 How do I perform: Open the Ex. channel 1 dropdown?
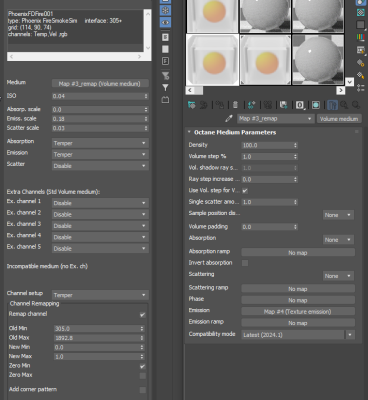pos(100,203)
